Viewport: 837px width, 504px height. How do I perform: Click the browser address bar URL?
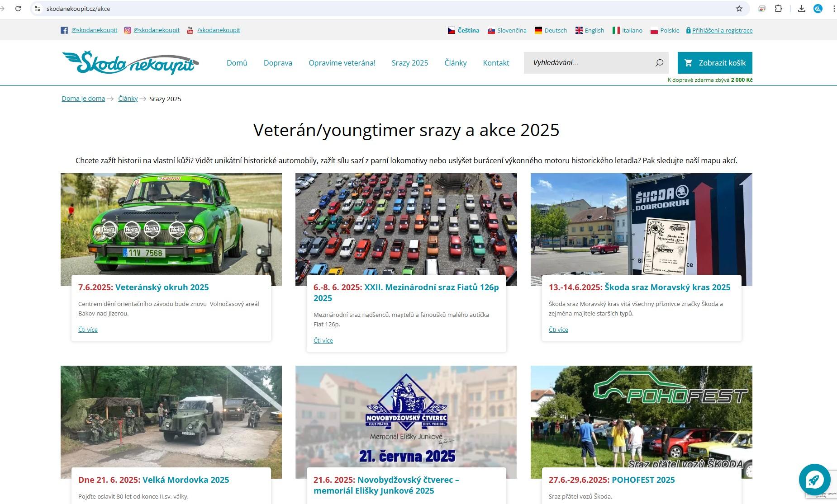(78, 9)
